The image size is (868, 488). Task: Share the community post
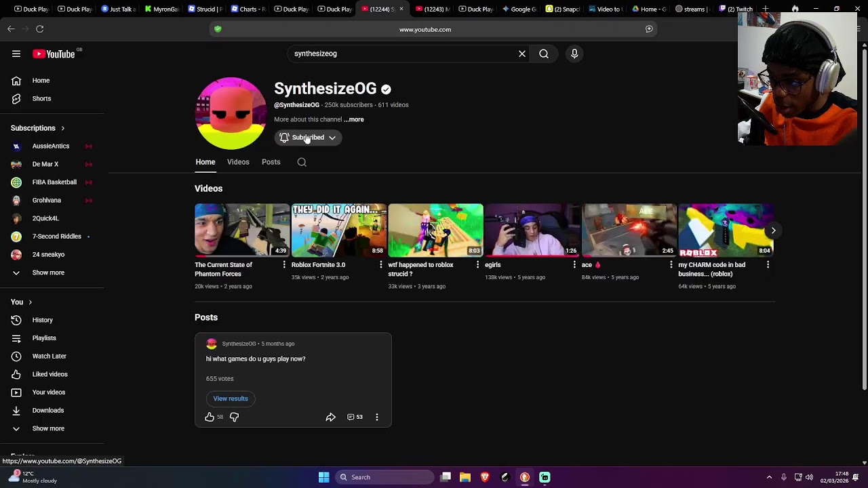(x=330, y=417)
